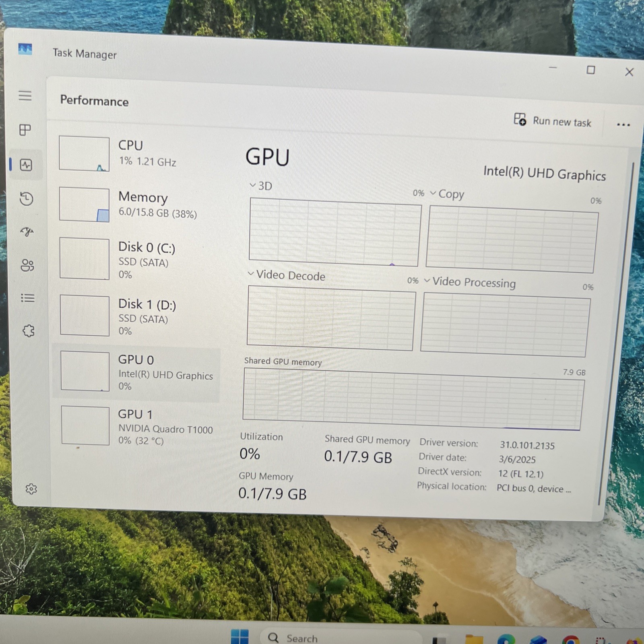Click the Memory mini graph thumbnail
Image resolution: width=644 pixels, height=644 pixels.
point(84,204)
